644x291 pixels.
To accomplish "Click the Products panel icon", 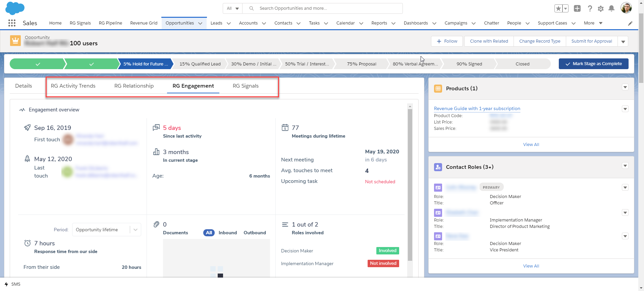I will click(x=438, y=89).
